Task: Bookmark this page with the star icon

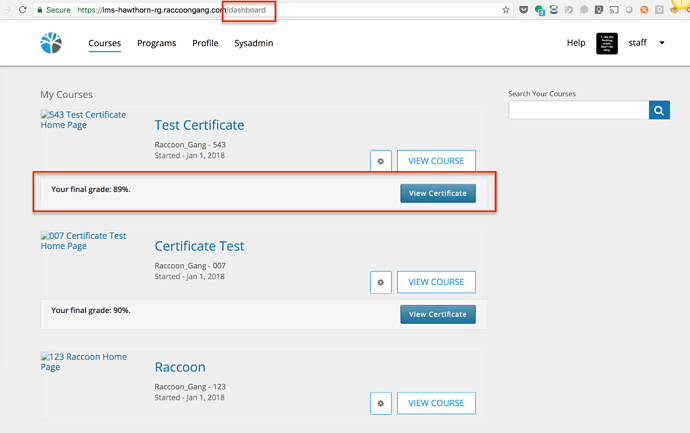Action: coord(506,10)
